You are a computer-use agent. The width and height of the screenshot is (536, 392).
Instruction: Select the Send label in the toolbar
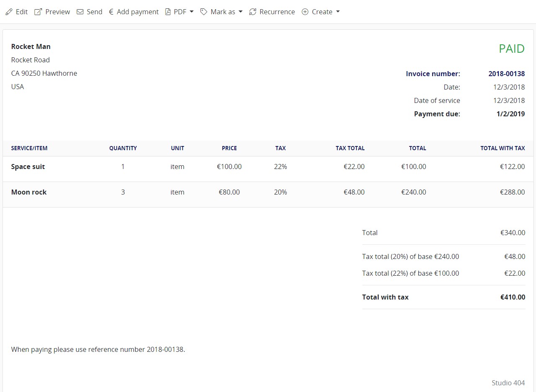point(95,12)
